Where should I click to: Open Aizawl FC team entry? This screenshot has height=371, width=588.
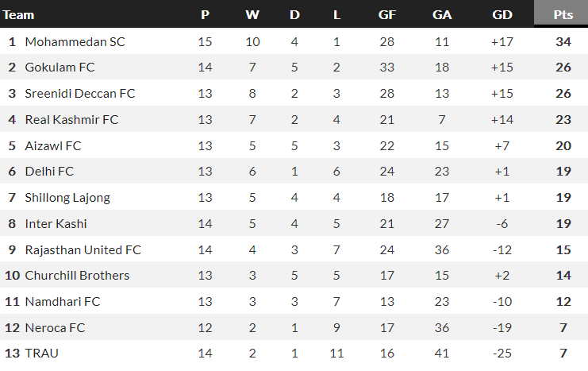click(x=53, y=146)
